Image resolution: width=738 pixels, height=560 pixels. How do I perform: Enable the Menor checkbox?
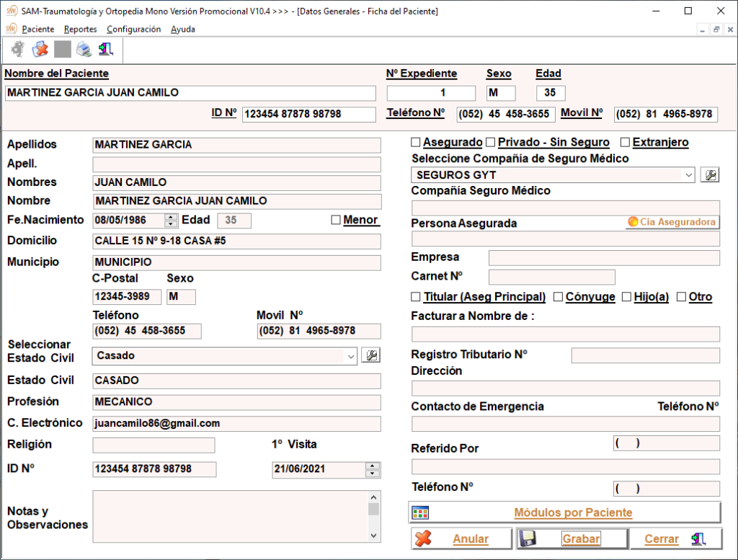336,221
